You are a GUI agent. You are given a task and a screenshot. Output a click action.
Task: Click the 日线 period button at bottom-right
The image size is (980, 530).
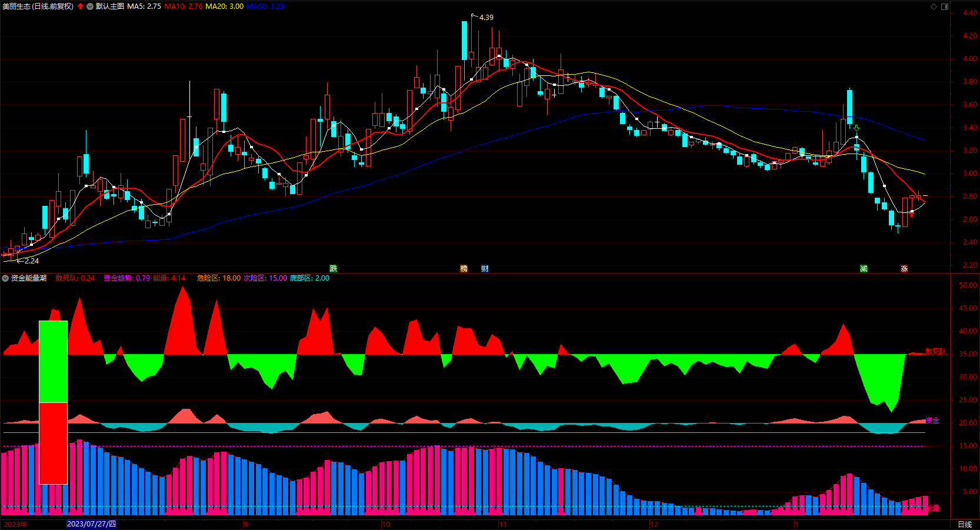tap(965, 524)
